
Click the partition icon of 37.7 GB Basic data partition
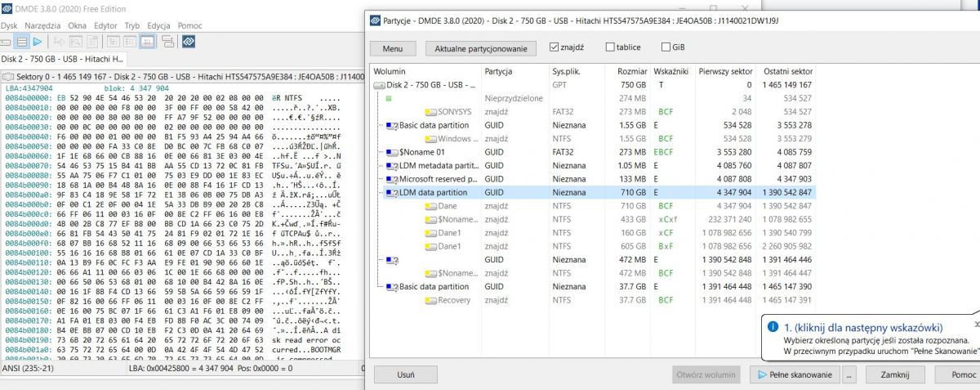click(x=390, y=287)
